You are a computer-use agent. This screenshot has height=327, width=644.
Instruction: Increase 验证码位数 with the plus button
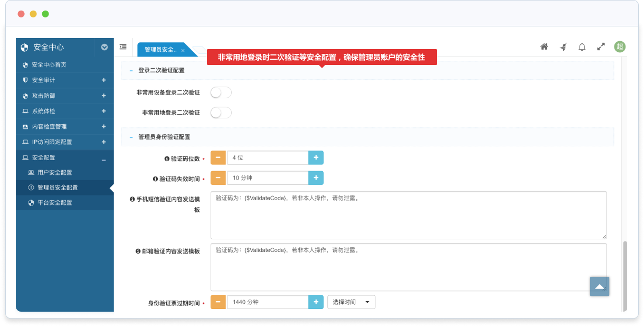coord(316,157)
